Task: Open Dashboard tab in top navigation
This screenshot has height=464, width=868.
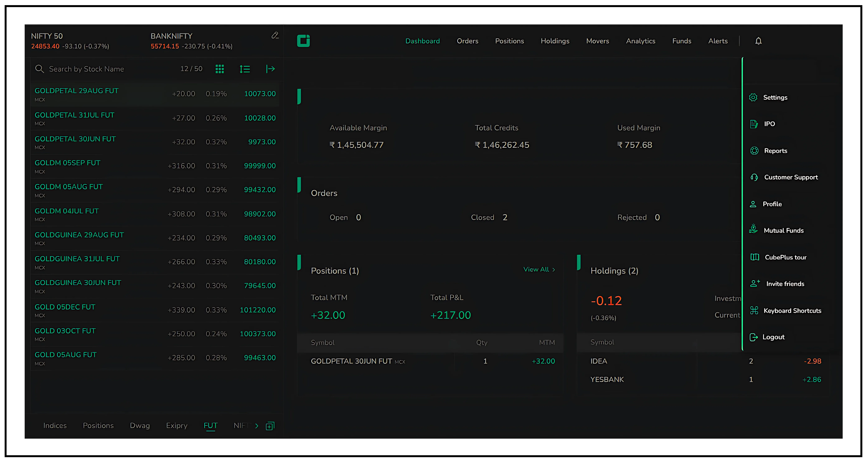Action: click(422, 41)
